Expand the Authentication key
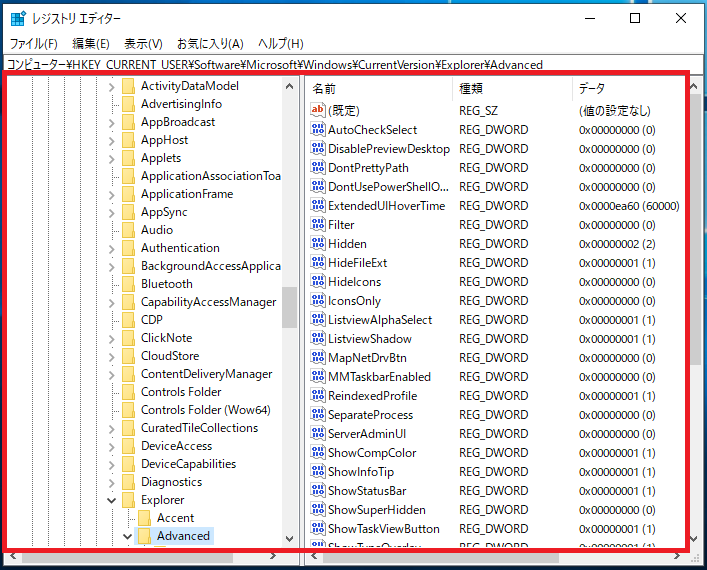 click(111, 248)
